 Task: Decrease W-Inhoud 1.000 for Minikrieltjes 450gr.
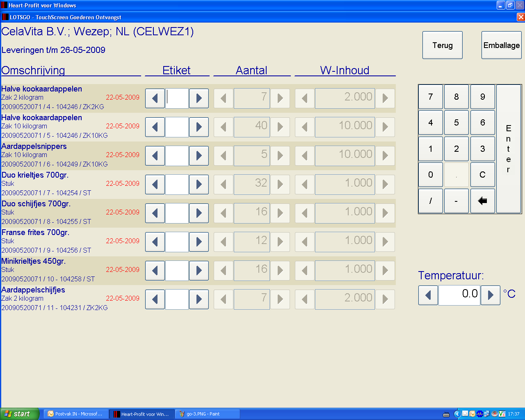coord(305,271)
